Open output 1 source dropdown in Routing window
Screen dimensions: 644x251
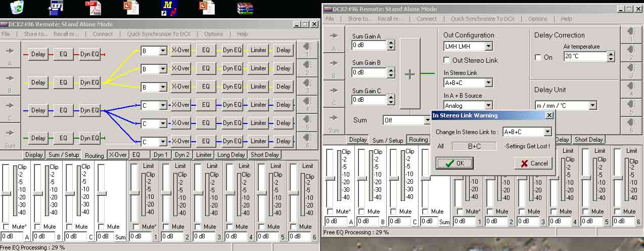click(x=163, y=51)
